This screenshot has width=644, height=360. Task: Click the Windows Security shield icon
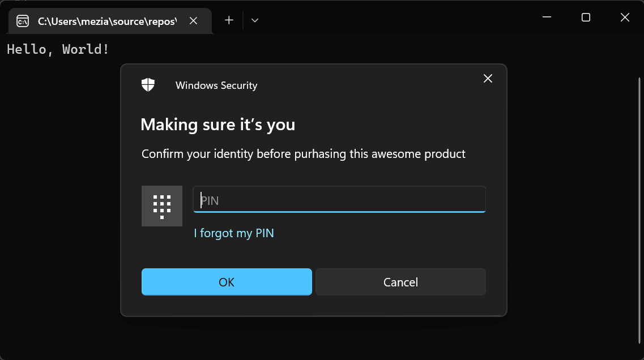[148, 85]
